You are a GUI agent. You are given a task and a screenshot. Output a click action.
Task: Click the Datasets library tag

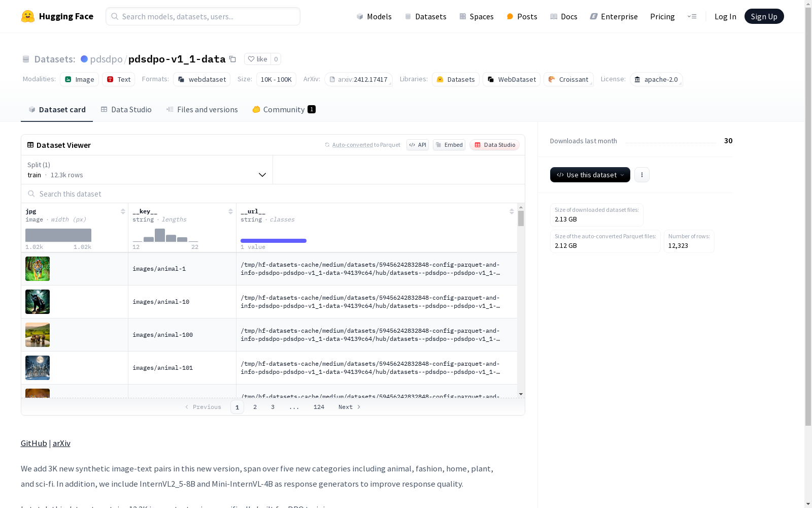coord(456,79)
